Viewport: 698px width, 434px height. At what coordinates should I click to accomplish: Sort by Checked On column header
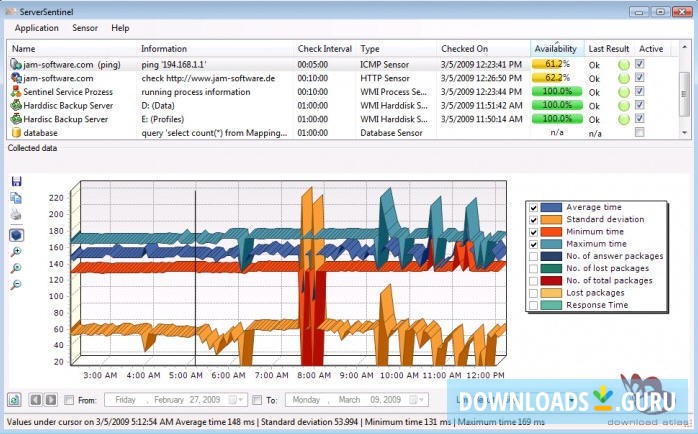tap(484, 49)
